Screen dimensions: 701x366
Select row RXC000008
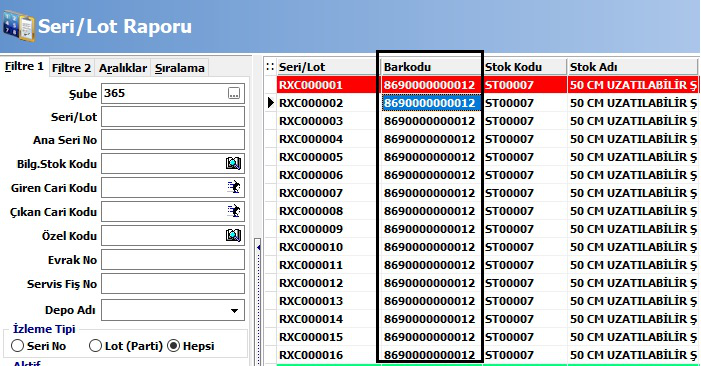pyautogui.click(x=482, y=211)
